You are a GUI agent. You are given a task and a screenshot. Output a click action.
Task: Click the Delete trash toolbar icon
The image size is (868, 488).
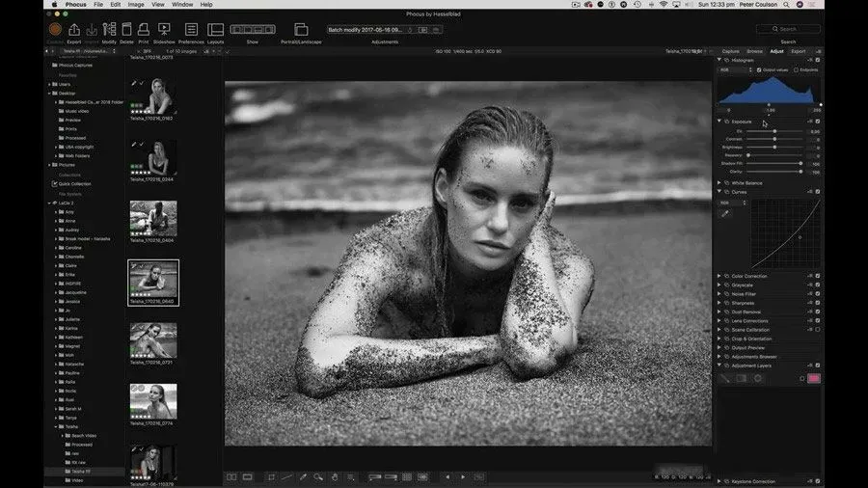pyautogui.click(x=126, y=29)
